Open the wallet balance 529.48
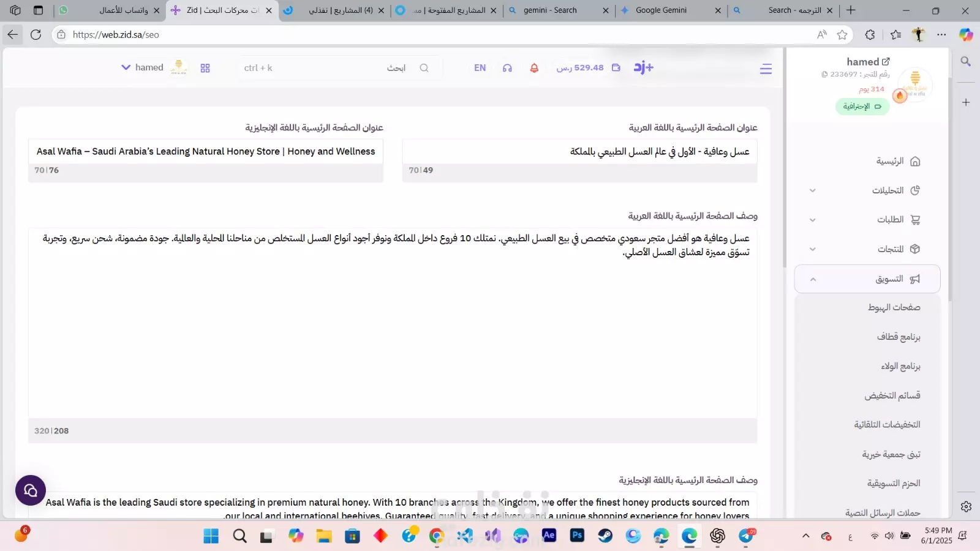The height and width of the screenshot is (551, 980). click(x=588, y=67)
